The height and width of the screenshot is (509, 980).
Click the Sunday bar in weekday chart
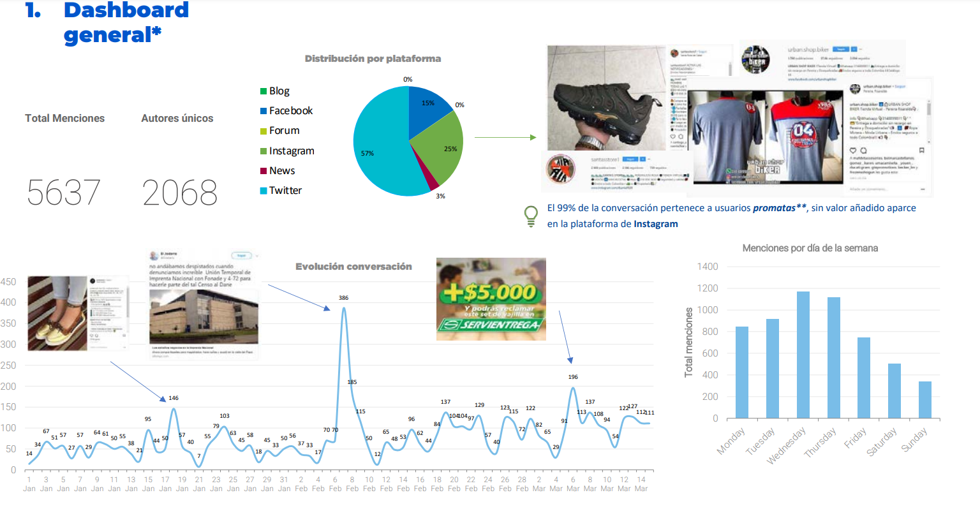(925, 400)
